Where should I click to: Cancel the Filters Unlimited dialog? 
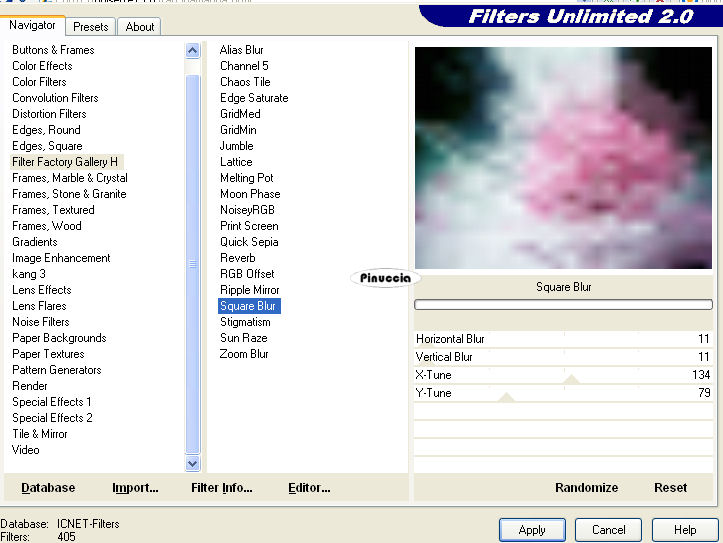pos(608,530)
